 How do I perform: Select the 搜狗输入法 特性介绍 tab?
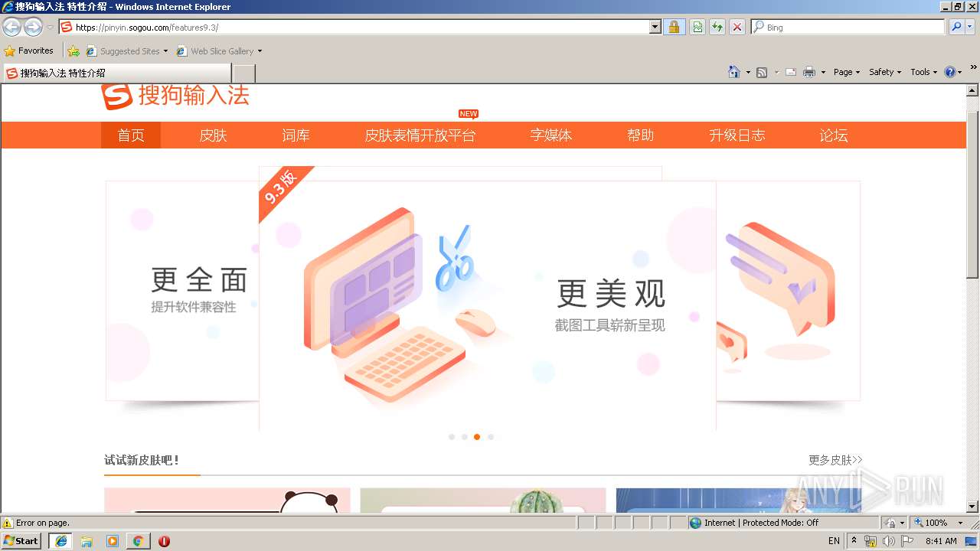point(116,73)
